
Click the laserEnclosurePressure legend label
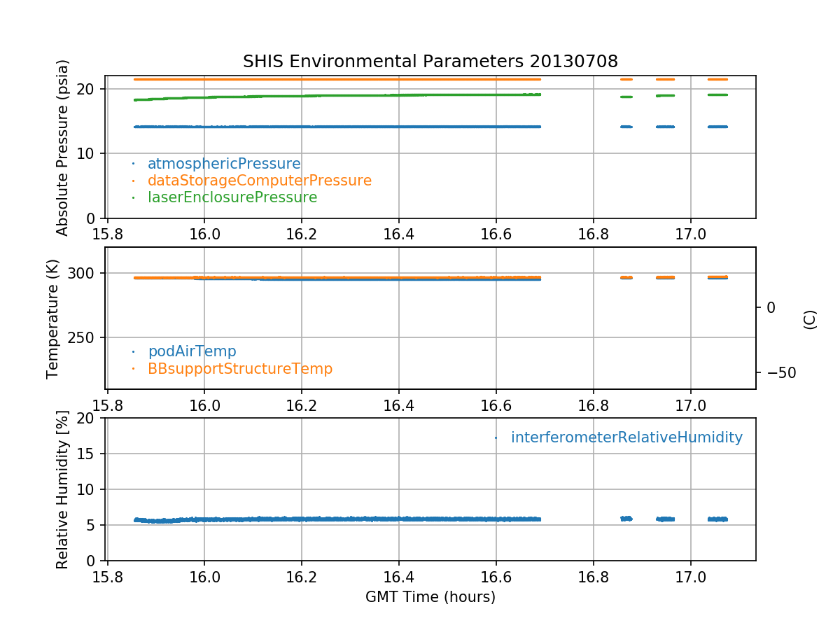[232, 197]
